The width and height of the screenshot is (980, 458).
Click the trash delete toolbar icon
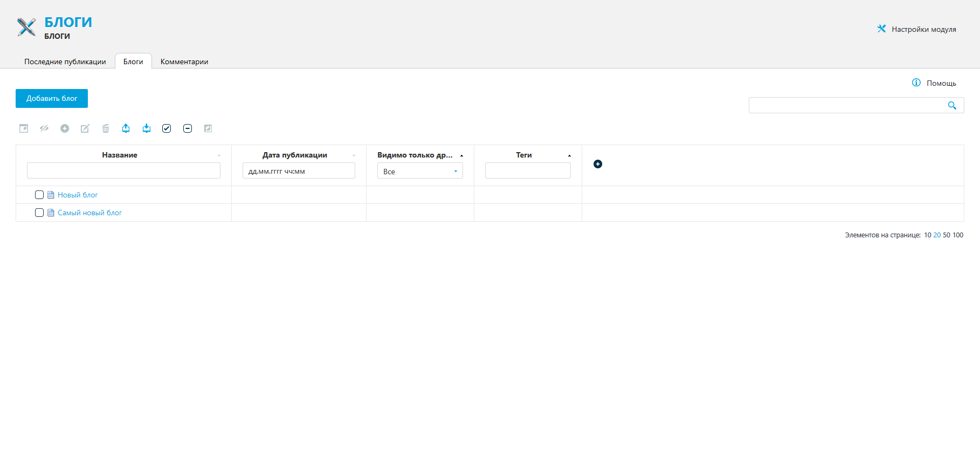(x=106, y=128)
